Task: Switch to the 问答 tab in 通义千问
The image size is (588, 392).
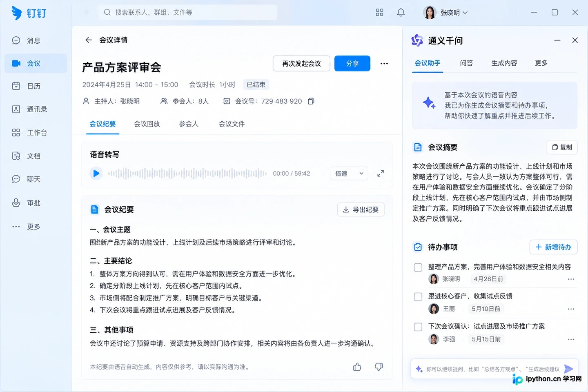Action: (x=466, y=63)
